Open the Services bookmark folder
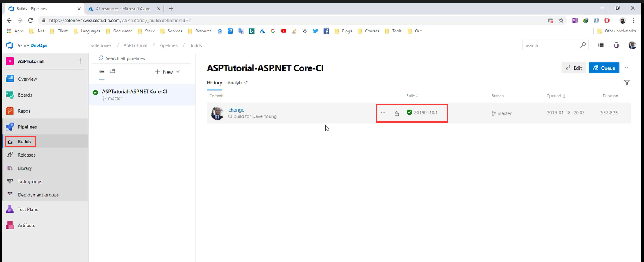The image size is (644, 262). coord(171,31)
